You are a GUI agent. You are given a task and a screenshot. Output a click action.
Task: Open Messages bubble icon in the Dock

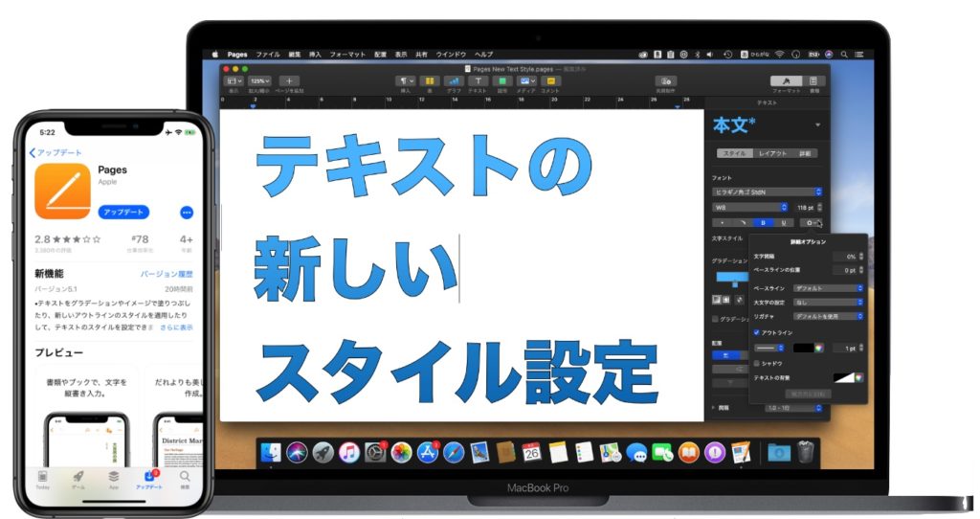(x=636, y=452)
